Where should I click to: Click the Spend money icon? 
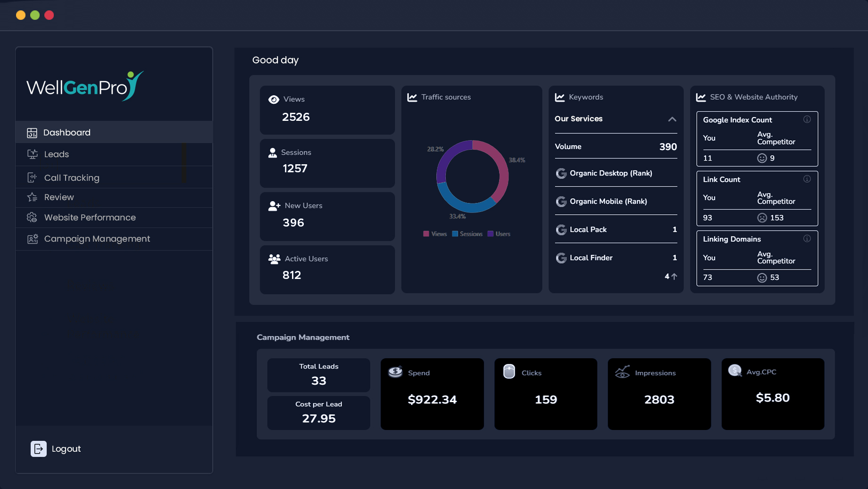[395, 372]
